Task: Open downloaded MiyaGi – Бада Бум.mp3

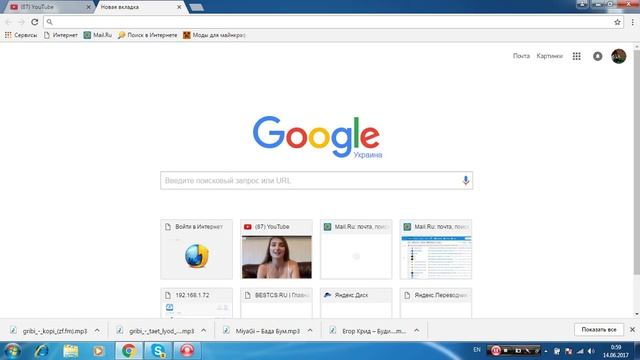Action: click(262, 331)
